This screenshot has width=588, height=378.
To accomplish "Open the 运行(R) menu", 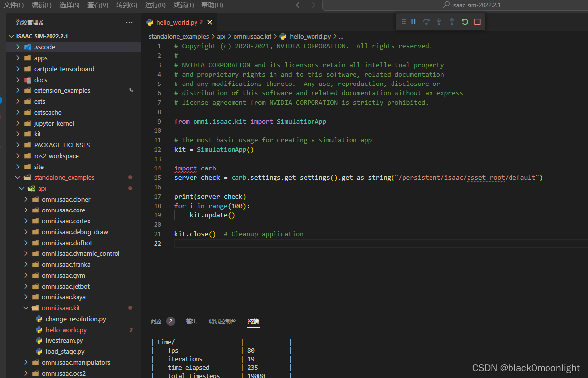I will coord(156,5).
